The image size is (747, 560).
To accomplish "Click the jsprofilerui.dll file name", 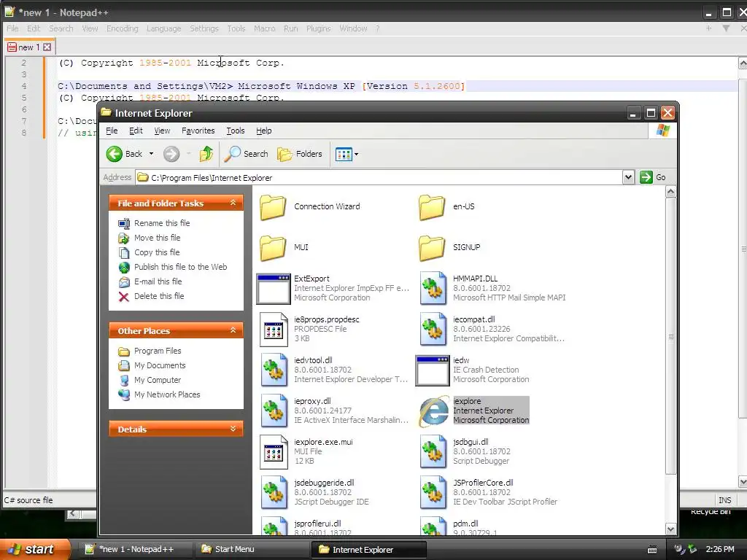I will pos(317,524).
